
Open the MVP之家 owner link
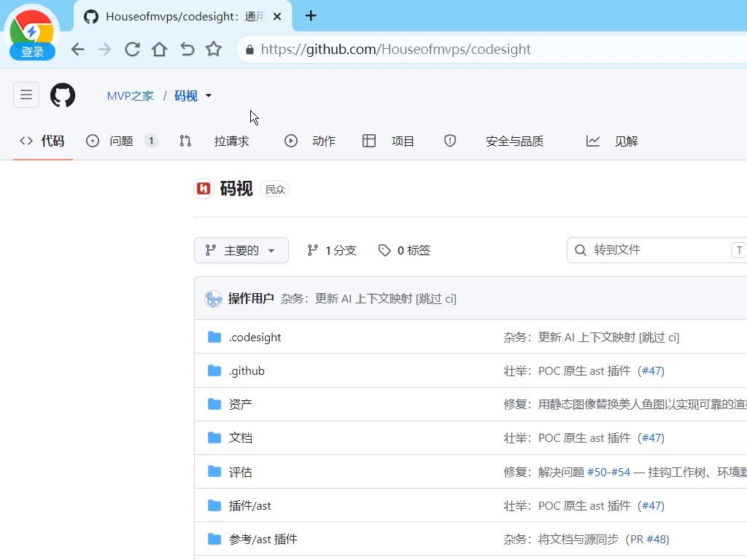coord(130,96)
